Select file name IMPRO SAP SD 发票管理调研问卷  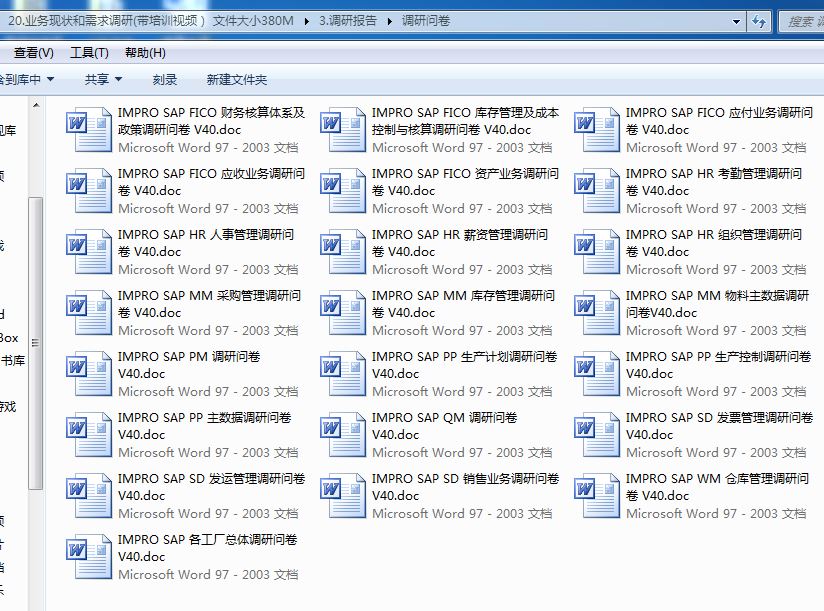pyautogui.click(x=719, y=426)
